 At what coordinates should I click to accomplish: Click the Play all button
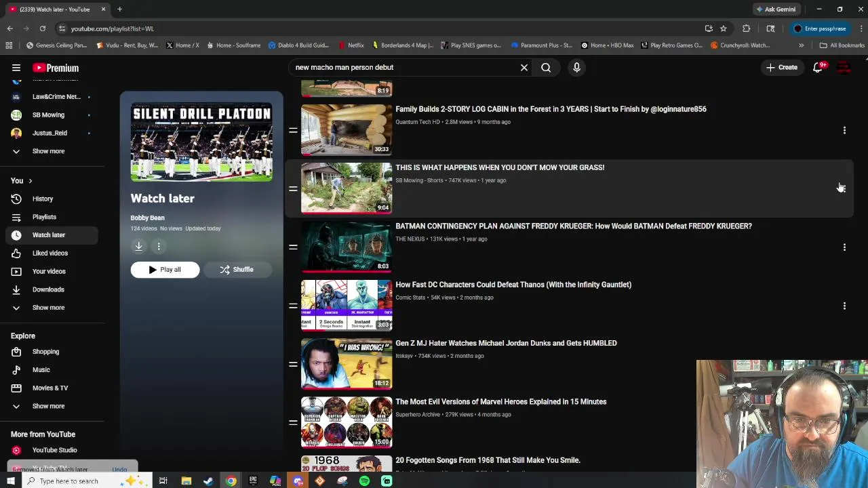(x=165, y=270)
